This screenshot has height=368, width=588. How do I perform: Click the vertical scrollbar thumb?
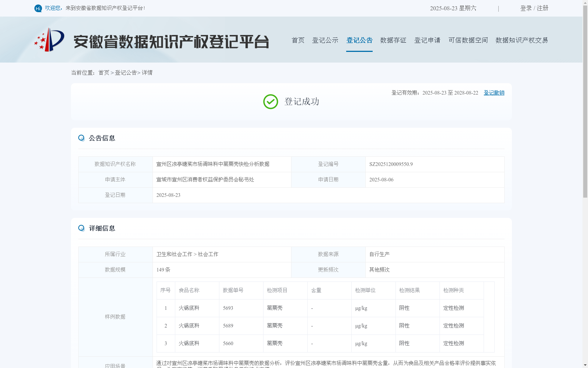585,102
